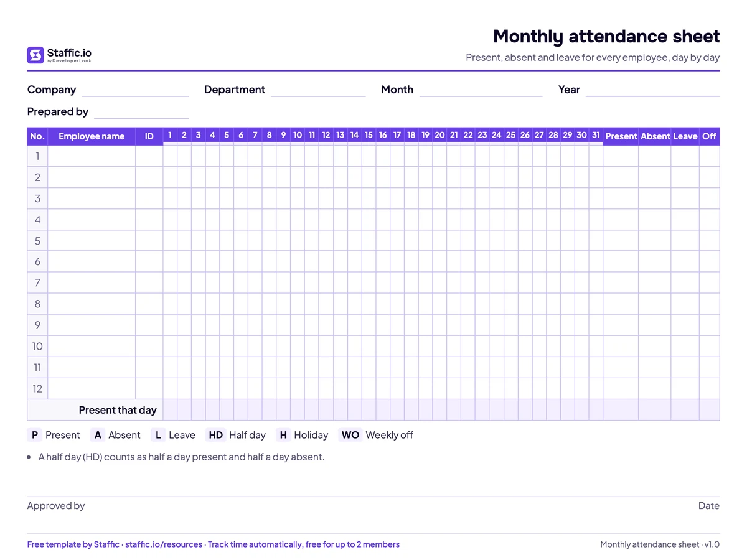
Task: Click row number 10
Action: [37, 347]
